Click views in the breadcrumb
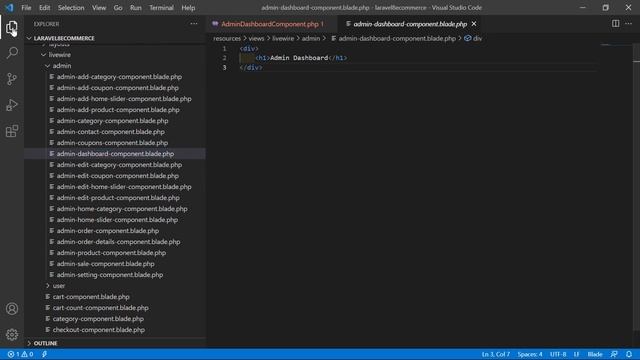 click(x=256, y=38)
